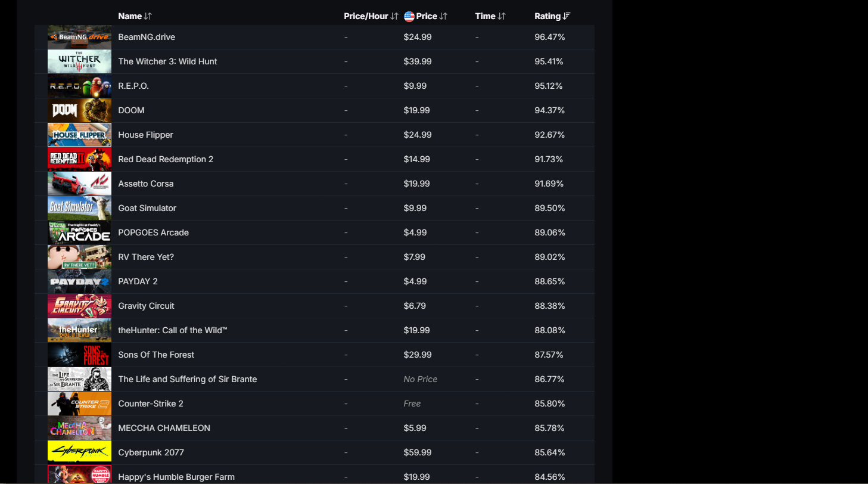The image size is (868, 484).
Task: Click the Rating column header text
Action: [x=547, y=17]
